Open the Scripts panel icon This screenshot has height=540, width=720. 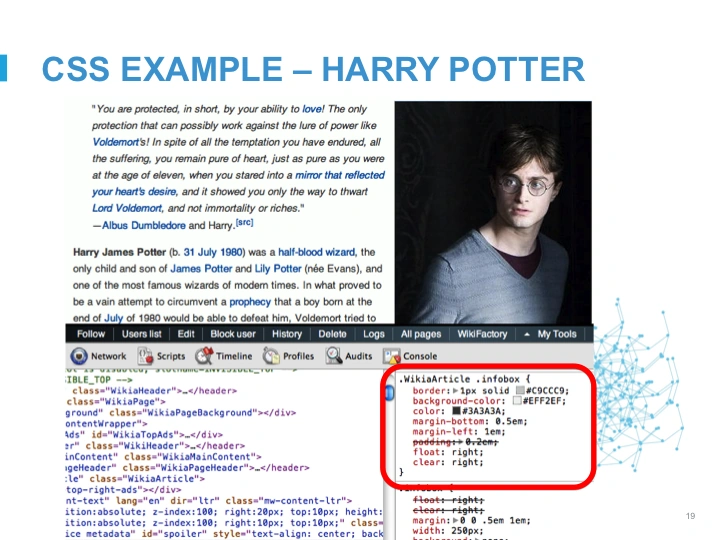pos(146,356)
